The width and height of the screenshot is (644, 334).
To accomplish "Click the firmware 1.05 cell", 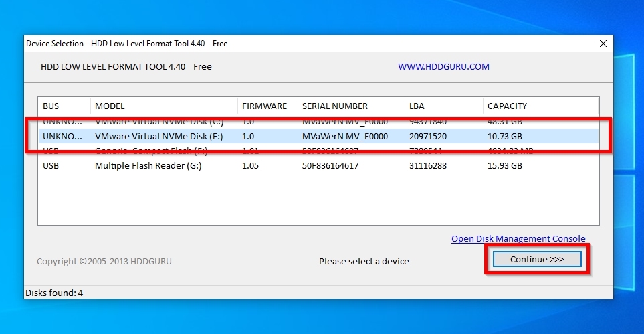I will tap(250, 165).
